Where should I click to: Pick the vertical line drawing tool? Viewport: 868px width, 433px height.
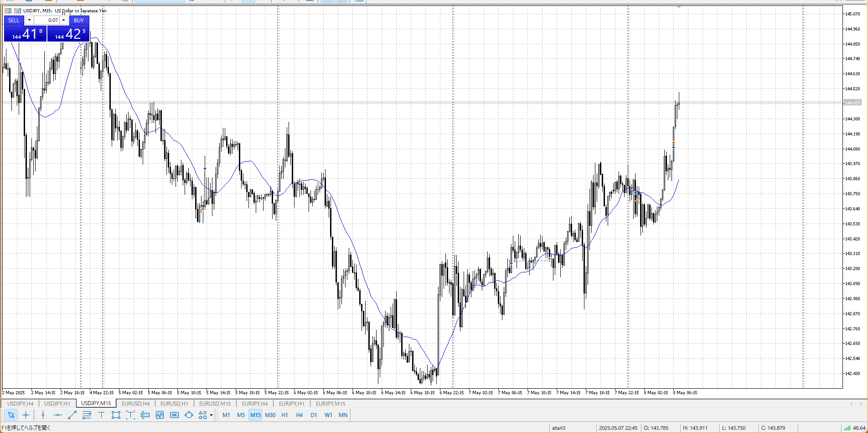click(43, 415)
